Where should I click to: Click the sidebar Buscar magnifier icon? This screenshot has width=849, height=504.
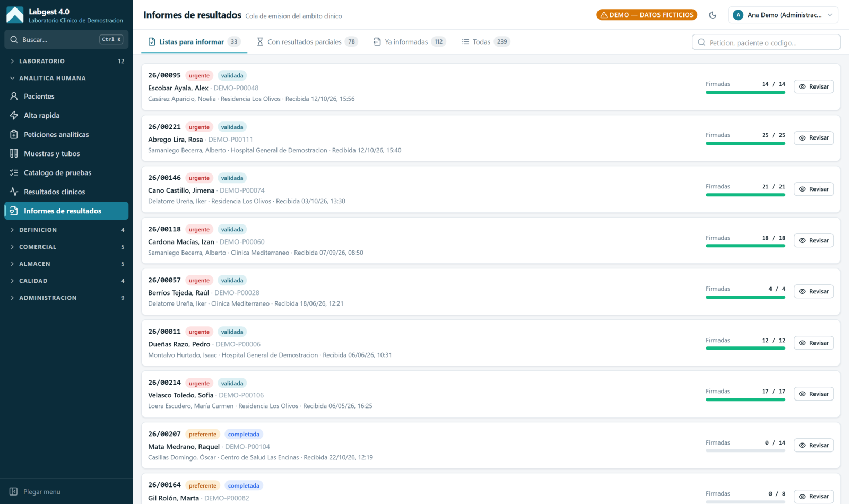(14, 40)
